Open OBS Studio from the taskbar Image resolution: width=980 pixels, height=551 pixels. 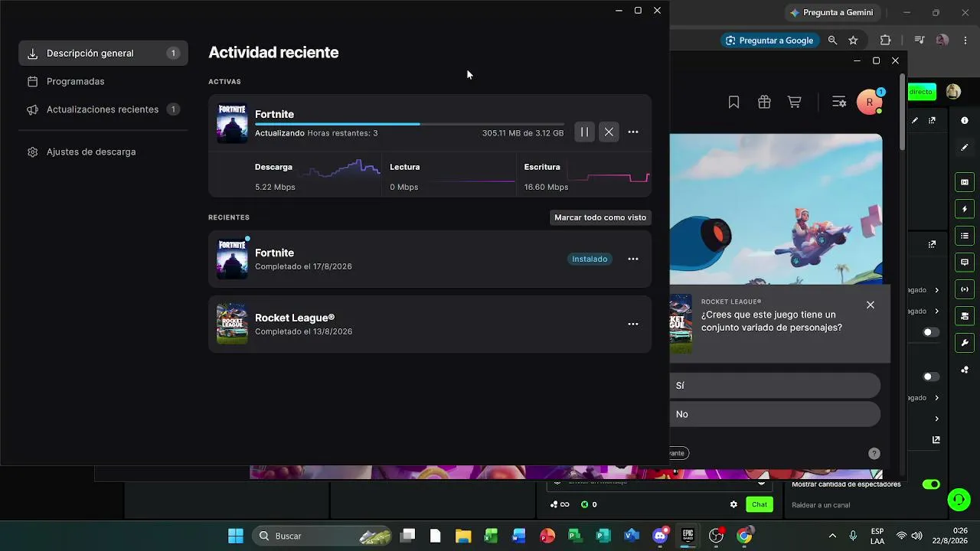pyautogui.click(x=716, y=536)
